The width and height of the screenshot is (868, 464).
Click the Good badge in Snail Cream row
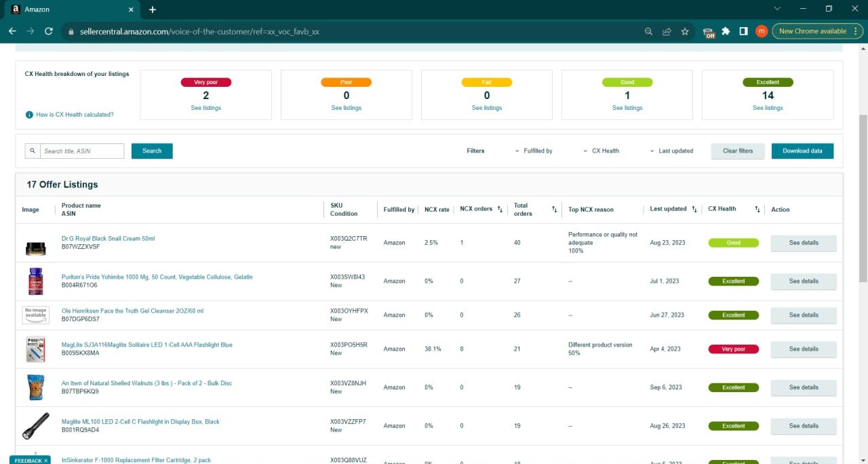[x=733, y=243]
